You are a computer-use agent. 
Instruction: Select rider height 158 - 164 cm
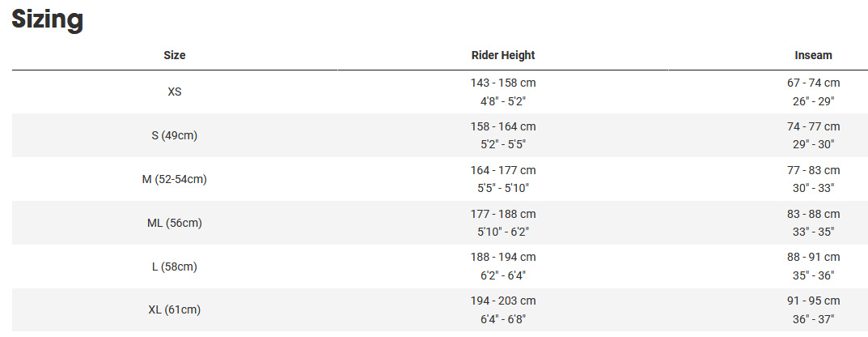[x=503, y=127]
